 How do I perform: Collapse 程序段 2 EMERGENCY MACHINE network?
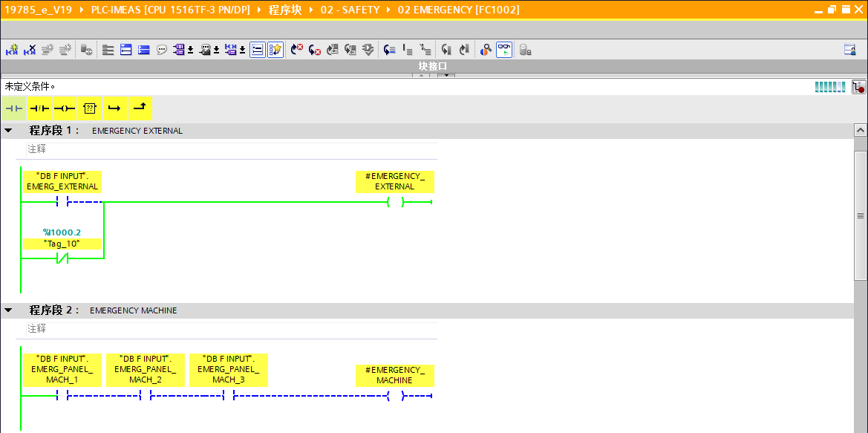coord(8,310)
